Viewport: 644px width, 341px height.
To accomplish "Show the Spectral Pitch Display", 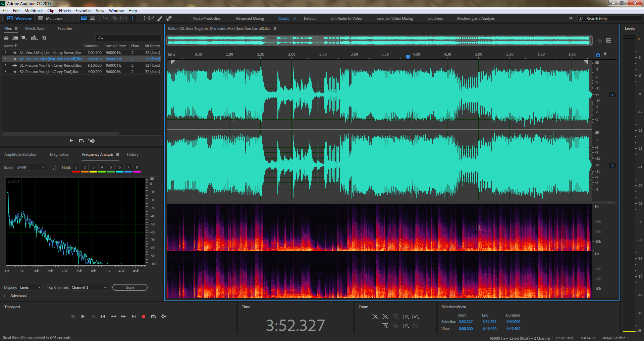I will click(x=93, y=18).
